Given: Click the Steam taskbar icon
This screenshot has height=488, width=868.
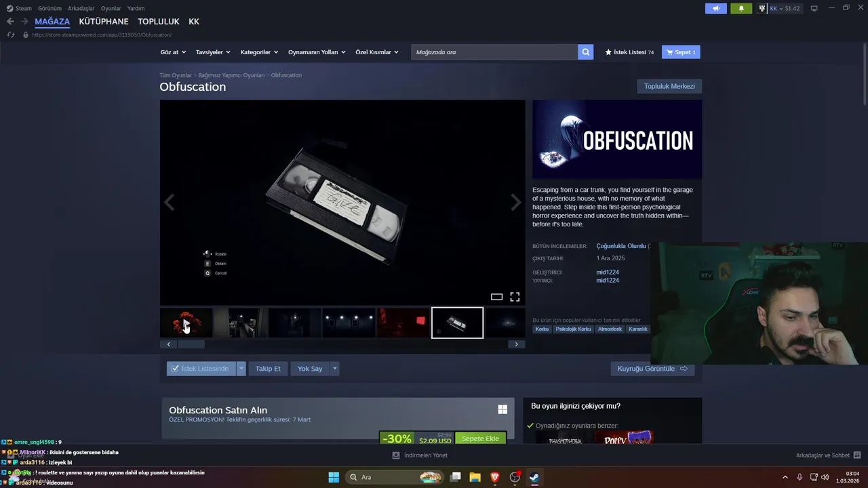Looking at the screenshot, I should point(534,477).
